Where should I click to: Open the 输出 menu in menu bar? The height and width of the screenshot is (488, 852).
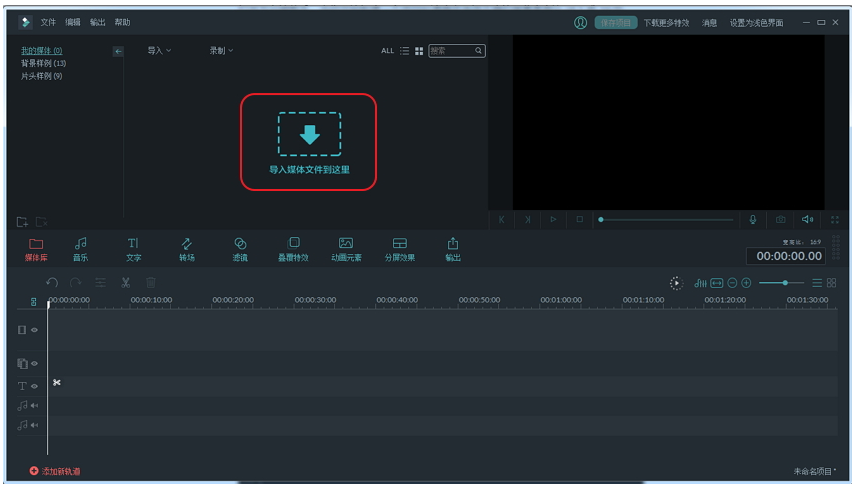click(97, 22)
